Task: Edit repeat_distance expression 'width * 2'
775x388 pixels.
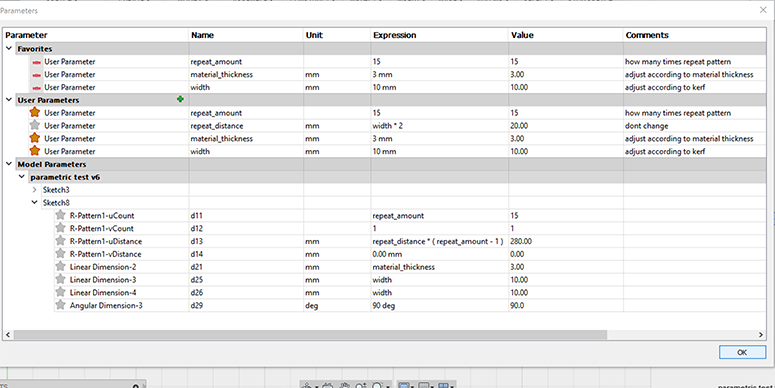Action: coord(439,126)
